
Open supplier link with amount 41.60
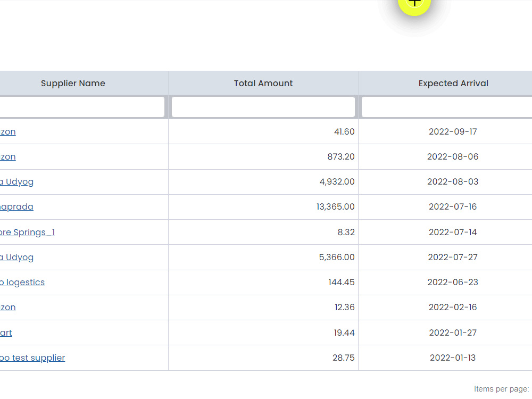8,131
